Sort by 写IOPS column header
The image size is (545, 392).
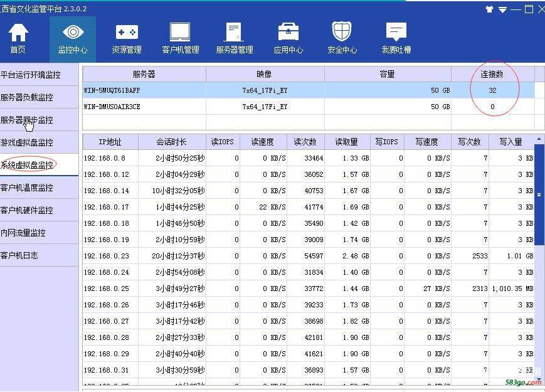(387, 142)
